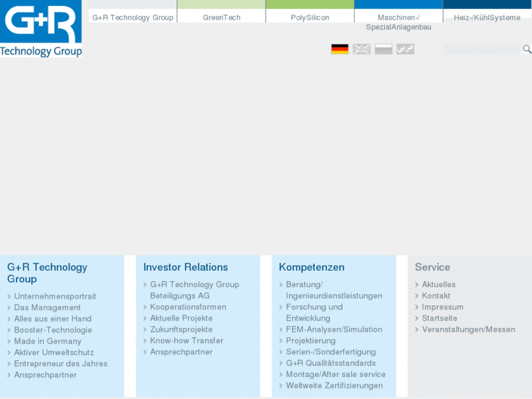
Task: View Aktiver Umweltschutz page
Action: [x=54, y=352]
